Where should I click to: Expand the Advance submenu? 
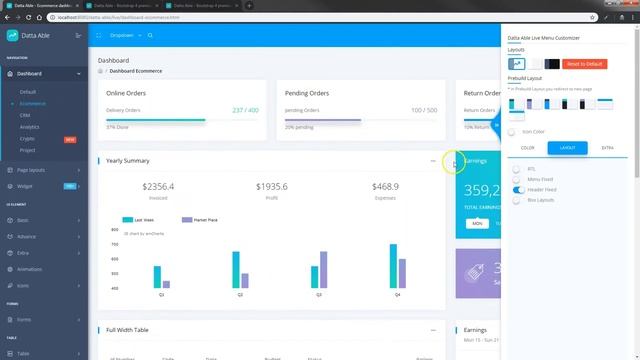79,237
